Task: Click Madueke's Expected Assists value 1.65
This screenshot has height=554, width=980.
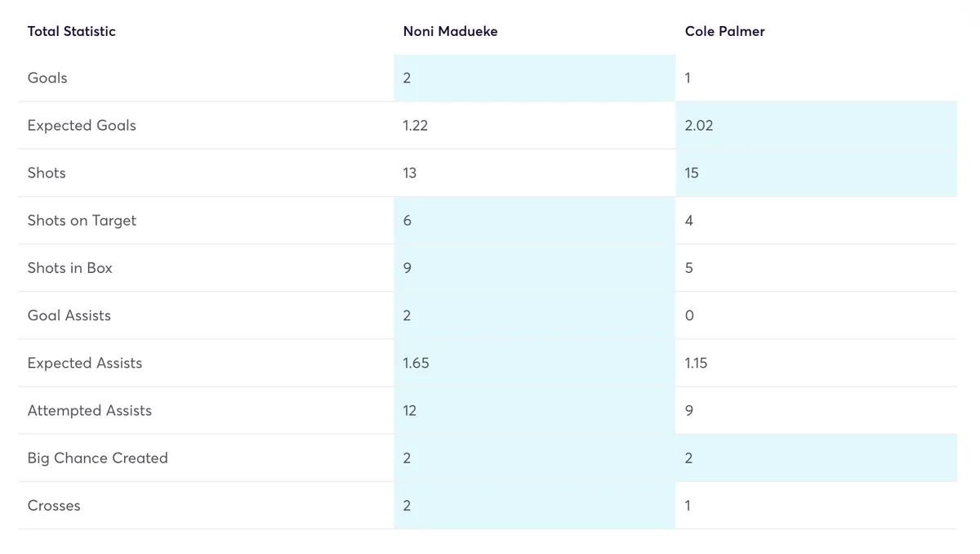Action: tap(416, 363)
